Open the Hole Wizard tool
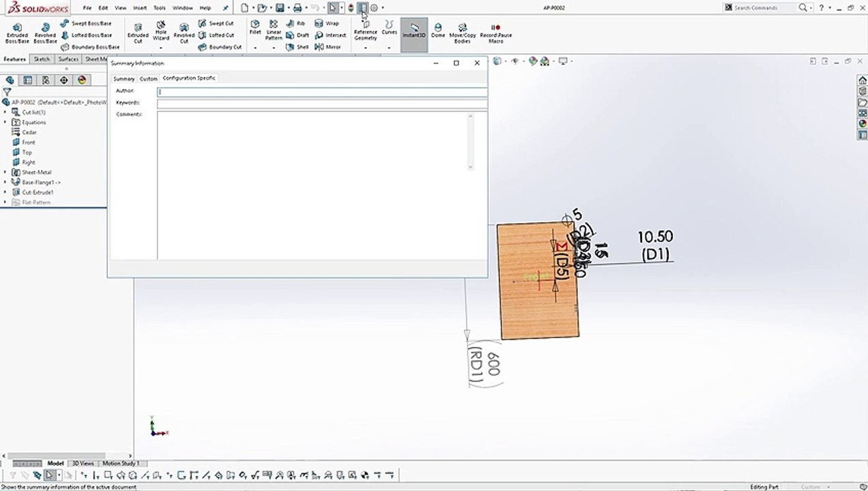Viewport: 868px width, 491px height. pos(161,32)
